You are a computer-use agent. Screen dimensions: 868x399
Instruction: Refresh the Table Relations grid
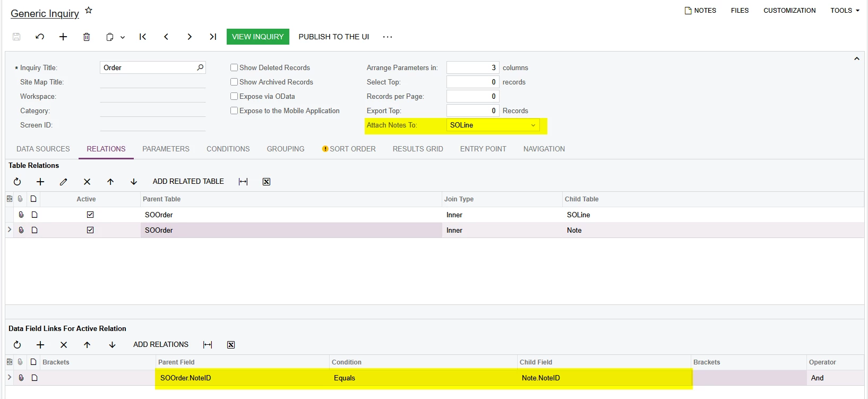point(17,182)
